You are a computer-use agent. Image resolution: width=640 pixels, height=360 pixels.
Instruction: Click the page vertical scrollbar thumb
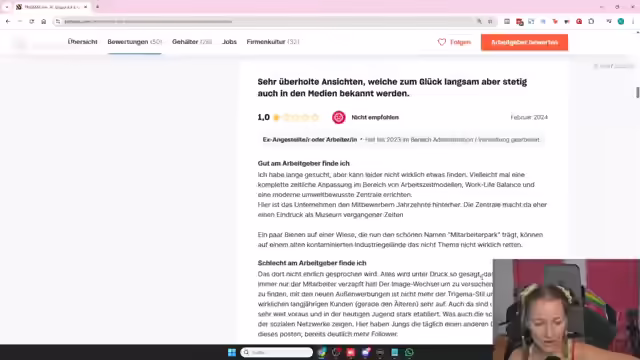[638, 92]
